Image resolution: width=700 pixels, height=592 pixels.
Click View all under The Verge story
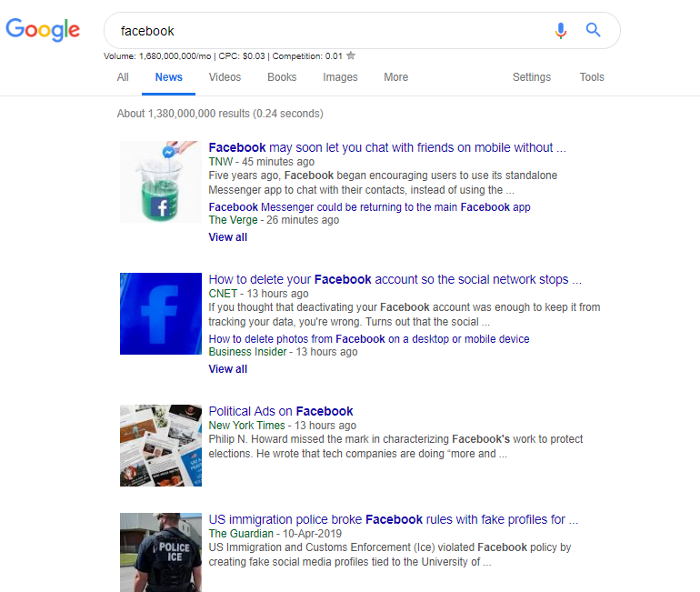click(227, 237)
